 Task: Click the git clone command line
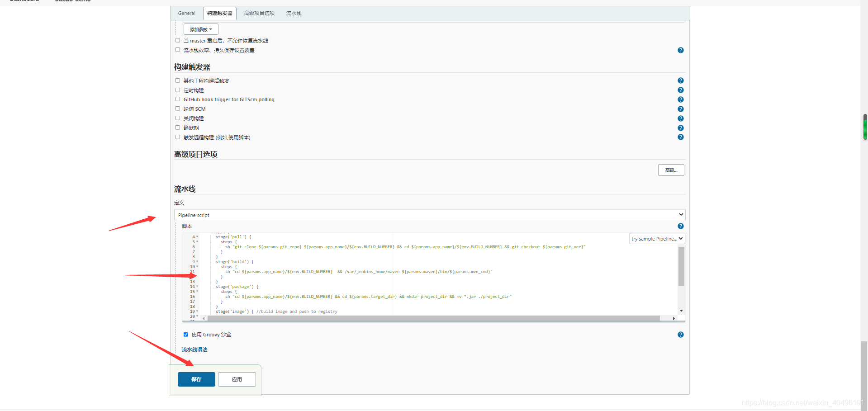click(x=405, y=247)
